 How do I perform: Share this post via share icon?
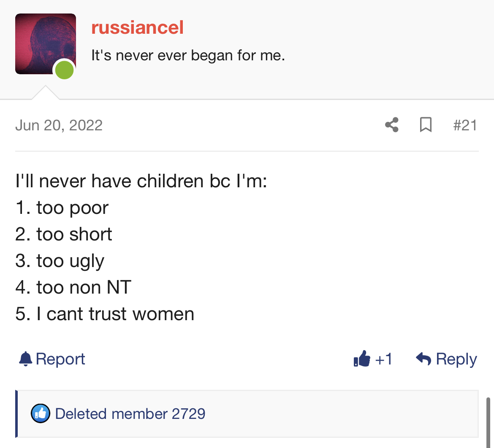(x=391, y=125)
